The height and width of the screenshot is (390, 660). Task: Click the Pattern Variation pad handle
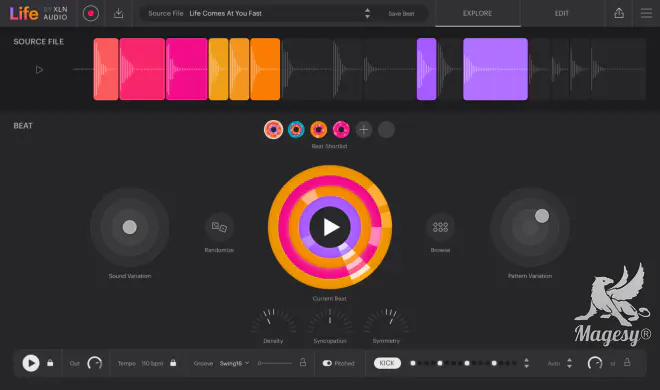[542, 216]
